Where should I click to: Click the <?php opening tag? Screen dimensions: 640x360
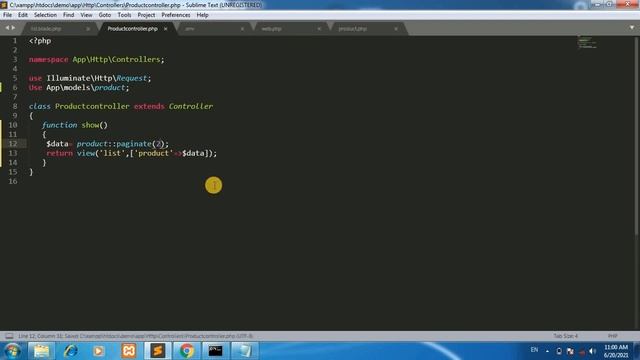(x=40, y=41)
